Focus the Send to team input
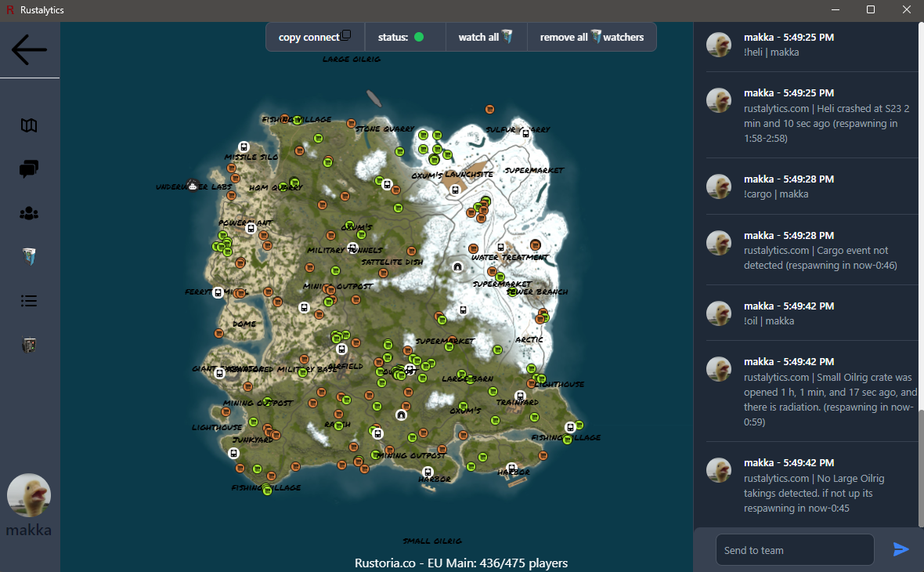Screen dimensions: 924x572 coord(795,550)
